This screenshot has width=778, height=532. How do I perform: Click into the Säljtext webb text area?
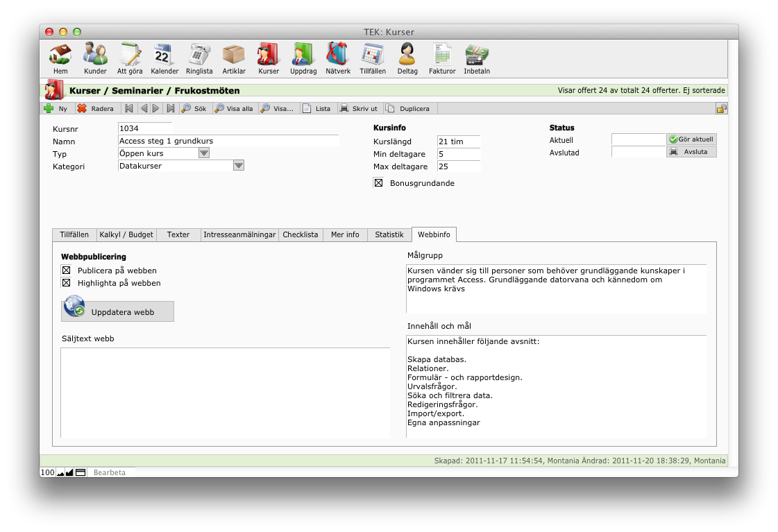pos(225,392)
